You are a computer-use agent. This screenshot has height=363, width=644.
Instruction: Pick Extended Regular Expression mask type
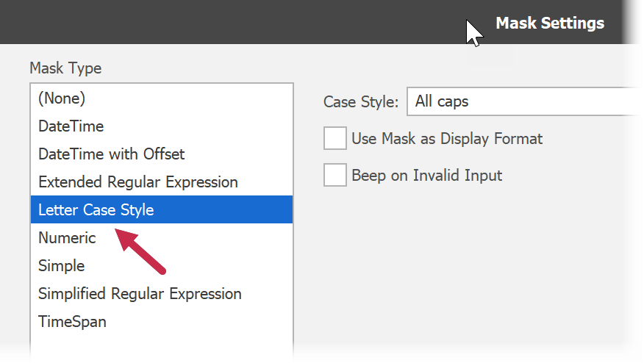click(x=138, y=181)
